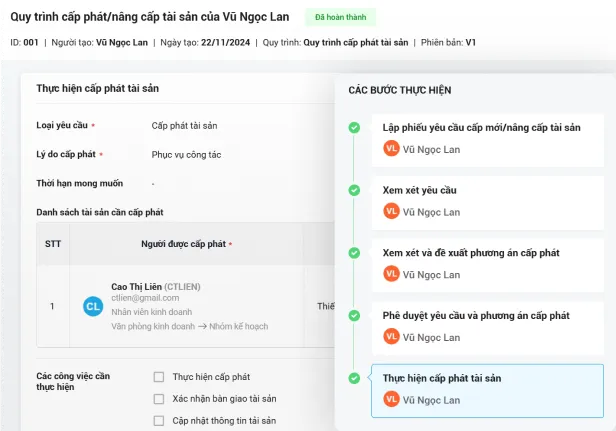Click the VL avatar in Lập phiếu yêu cầu card
616x431 pixels.
(x=391, y=148)
